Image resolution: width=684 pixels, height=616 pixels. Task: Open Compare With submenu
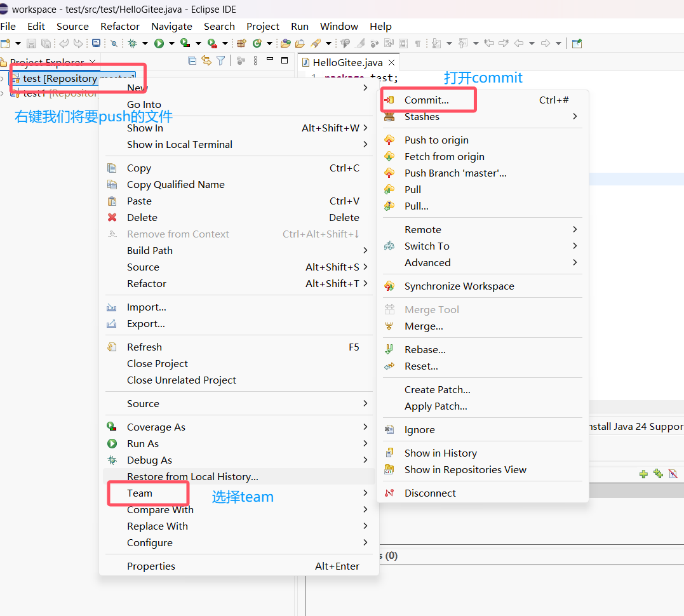click(x=238, y=509)
